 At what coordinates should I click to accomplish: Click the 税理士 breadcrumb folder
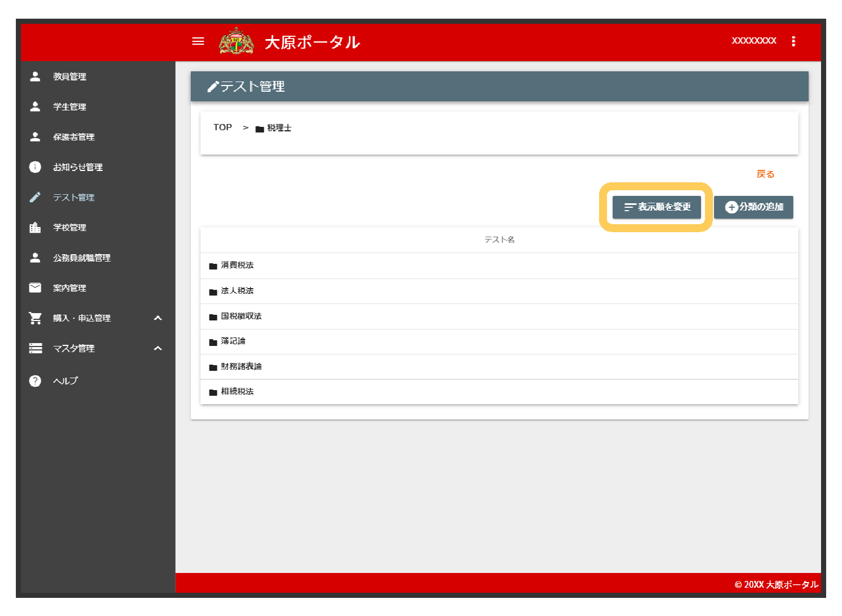pos(273,128)
